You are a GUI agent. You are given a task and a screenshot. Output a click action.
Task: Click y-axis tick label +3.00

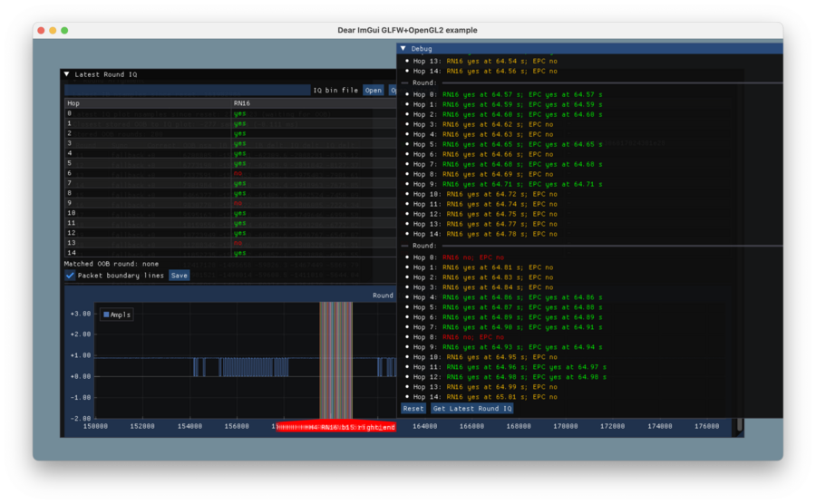click(81, 314)
